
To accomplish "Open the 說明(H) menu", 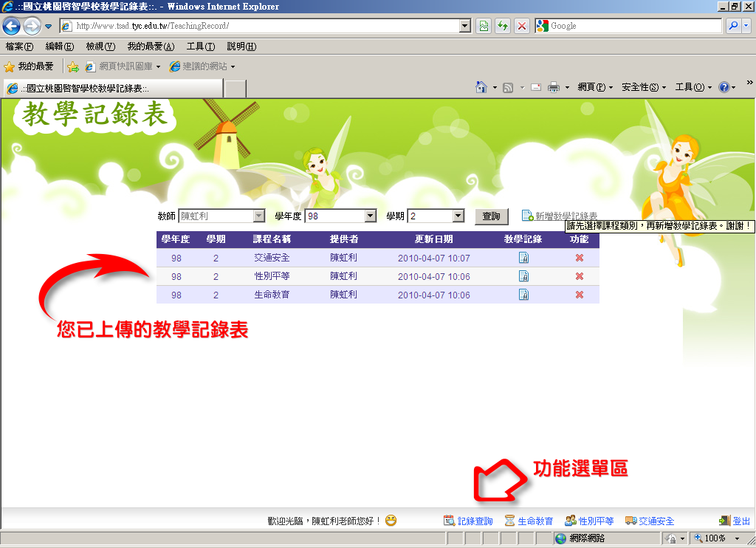I will tap(241, 47).
